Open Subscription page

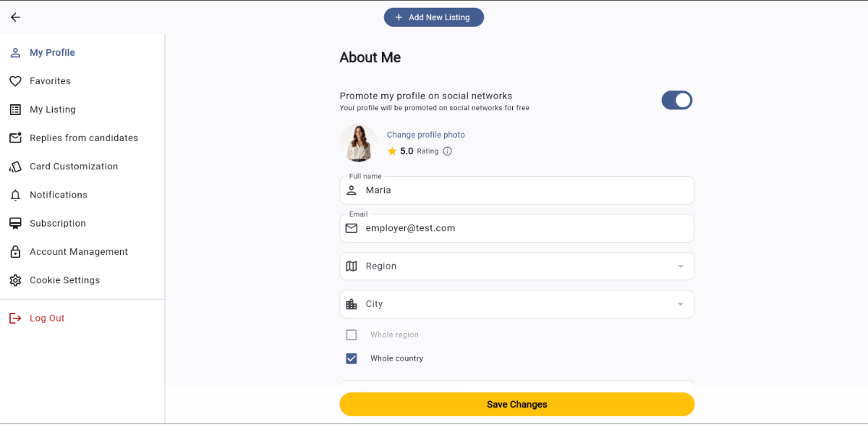coord(82,223)
